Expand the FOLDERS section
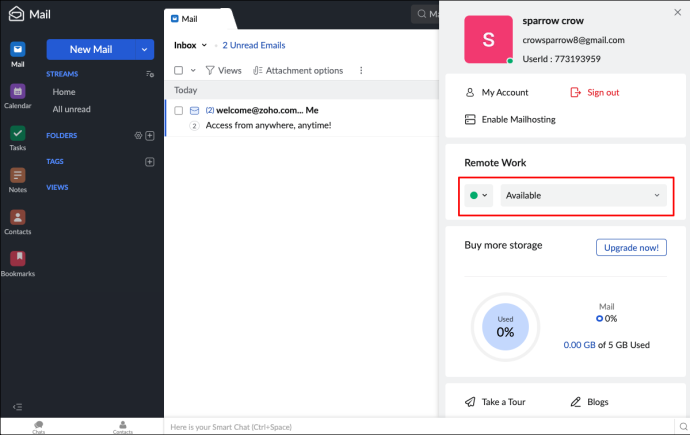The image size is (690, 435). click(62, 135)
